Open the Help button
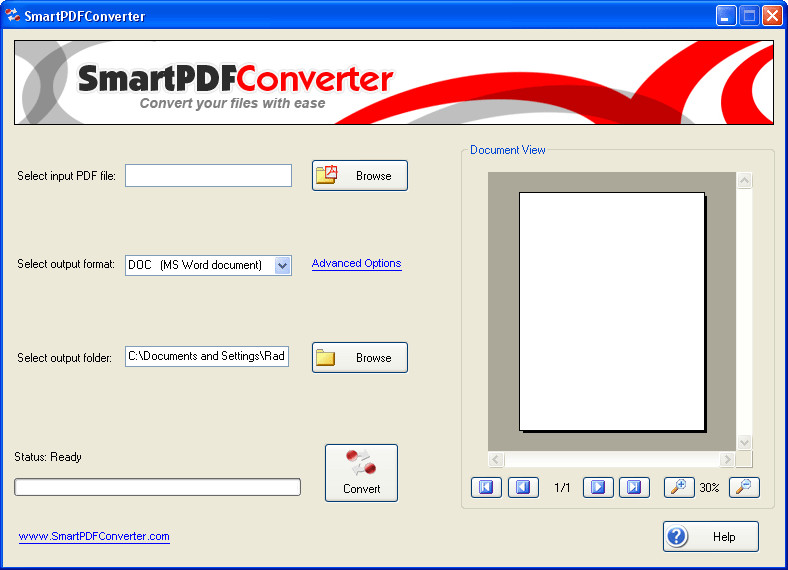 pyautogui.click(x=711, y=536)
